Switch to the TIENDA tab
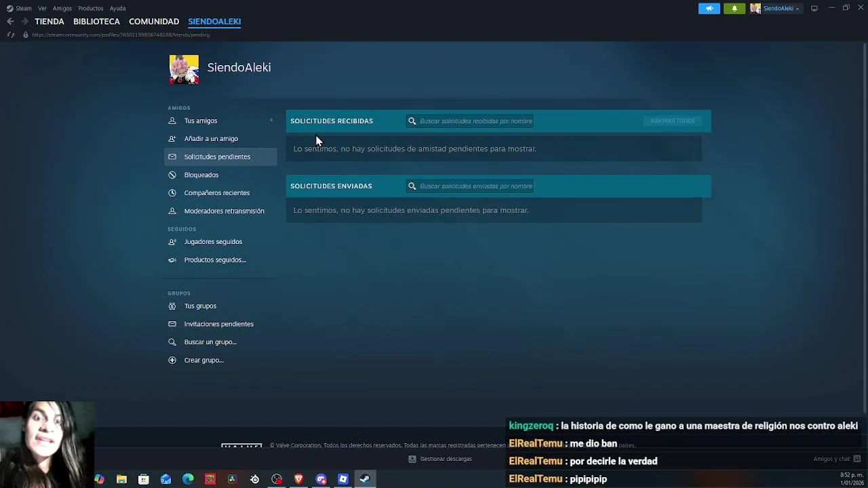 50,22
